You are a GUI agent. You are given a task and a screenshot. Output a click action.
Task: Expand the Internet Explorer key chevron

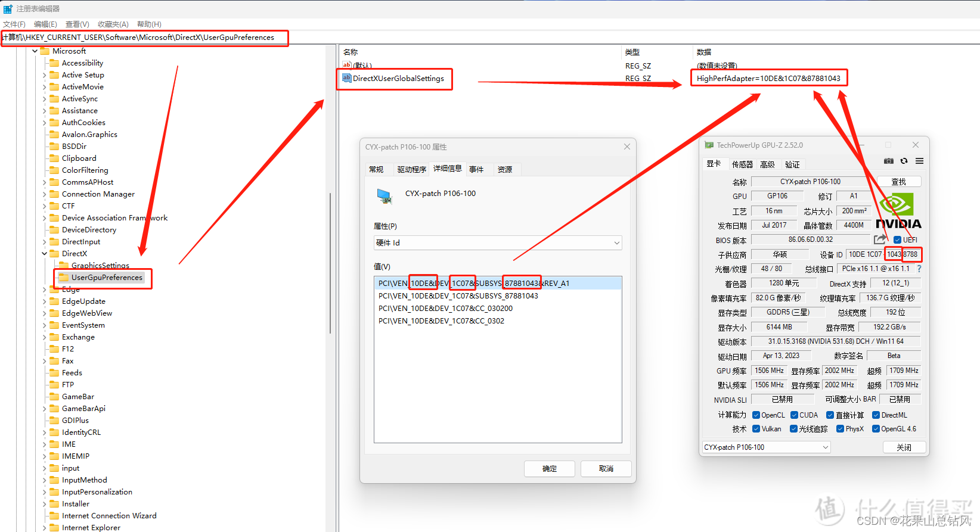click(44, 528)
